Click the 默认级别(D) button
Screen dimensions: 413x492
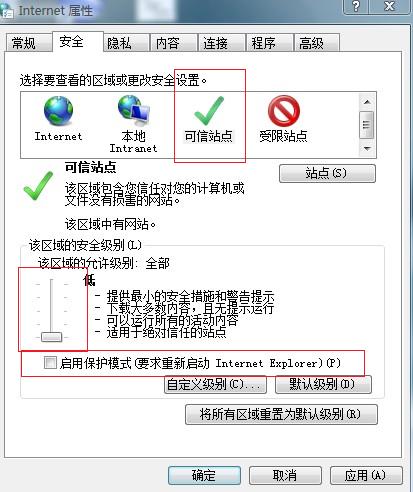(x=323, y=385)
